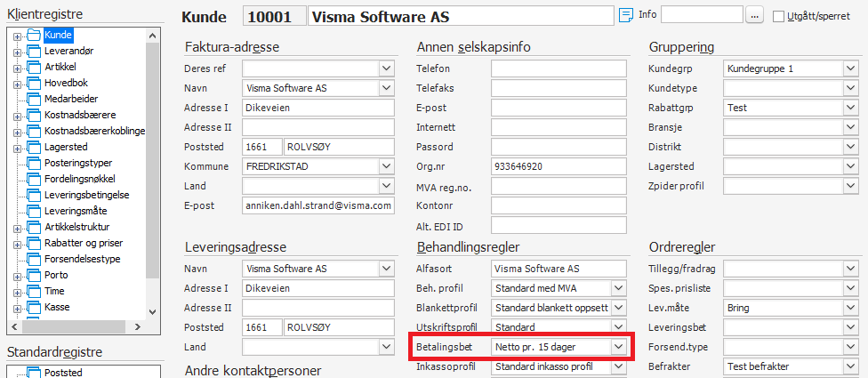868x378 pixels.
Task: Open Fordelingsnøkkel register
Action: [x=80, y=180]
